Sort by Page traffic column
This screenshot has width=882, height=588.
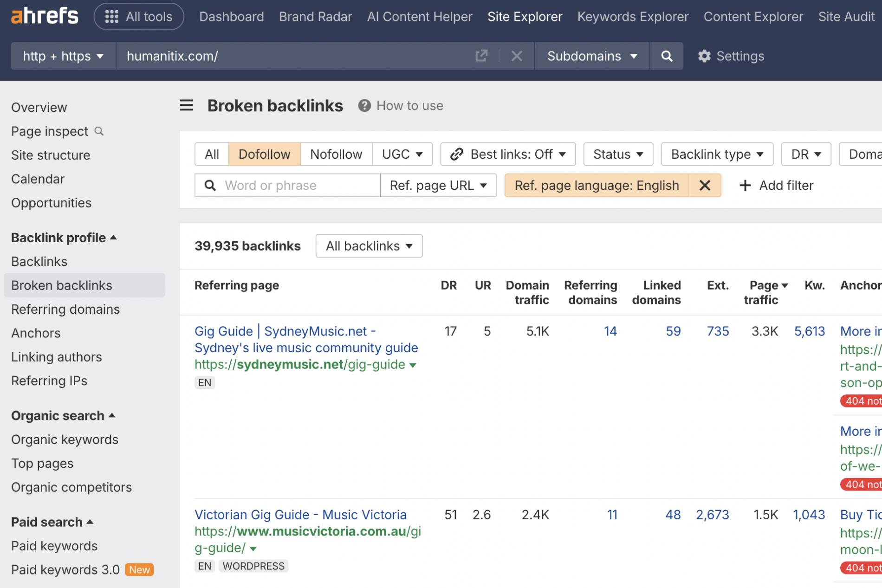click(765, 292)
